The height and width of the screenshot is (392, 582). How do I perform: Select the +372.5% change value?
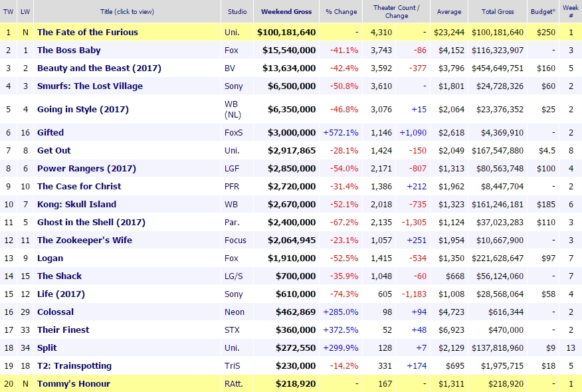click(341, 330)
